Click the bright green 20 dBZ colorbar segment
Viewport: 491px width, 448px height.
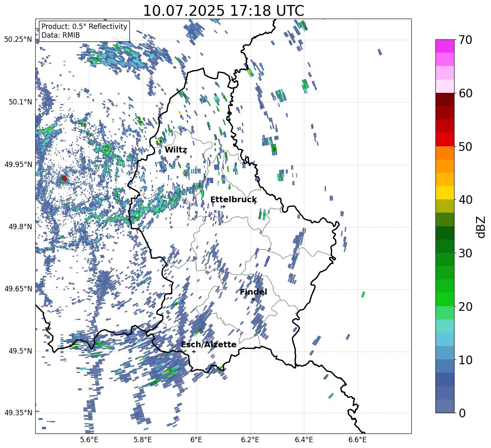pyautogui.click(x=445, y=299)
